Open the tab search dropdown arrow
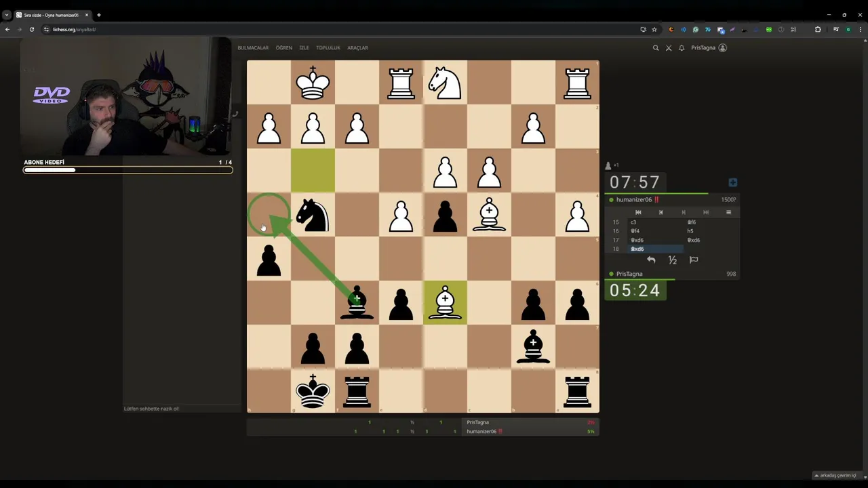The width and height of the screenshot is (868, 488). coord(7,14)
